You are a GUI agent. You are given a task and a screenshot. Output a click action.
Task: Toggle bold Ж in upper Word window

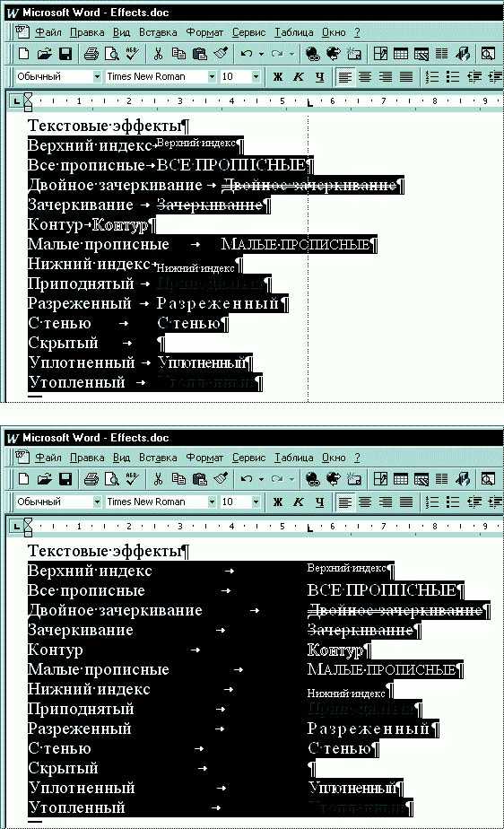pyautogui.click(x=277, y=76)
